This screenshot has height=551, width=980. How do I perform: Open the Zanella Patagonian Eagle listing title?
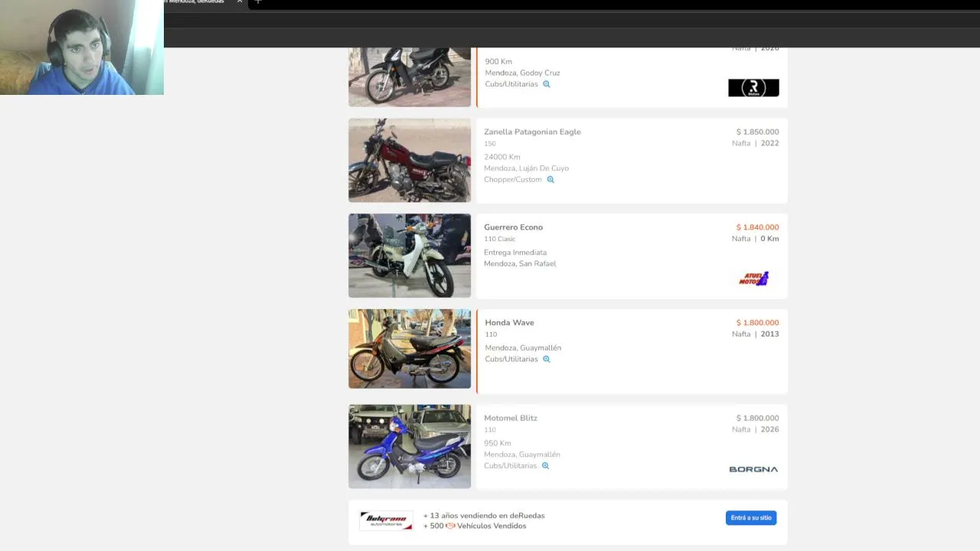click(532, 132)
